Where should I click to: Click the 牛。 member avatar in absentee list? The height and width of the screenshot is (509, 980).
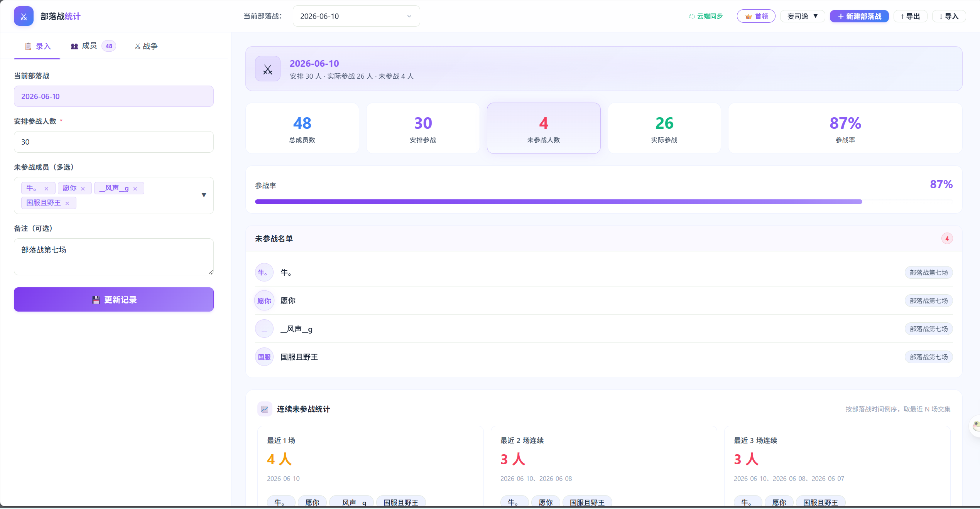point(264,273)
